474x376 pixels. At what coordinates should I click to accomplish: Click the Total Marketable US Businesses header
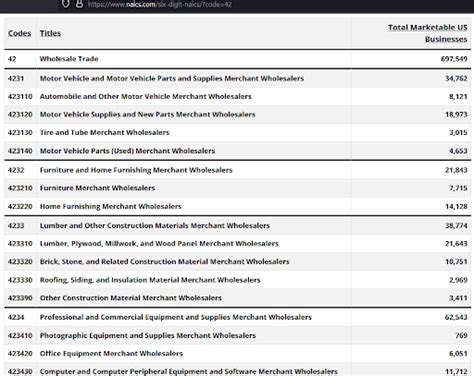point(428,33)
